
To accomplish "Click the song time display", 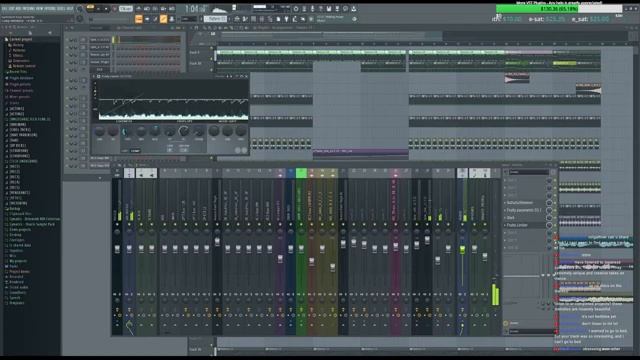I will tap(196, 9).
